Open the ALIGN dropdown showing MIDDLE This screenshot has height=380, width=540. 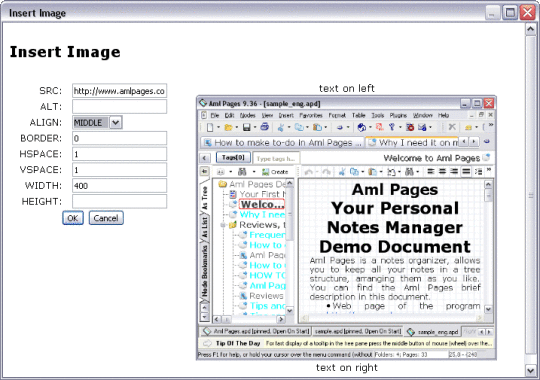click(116, 122)
